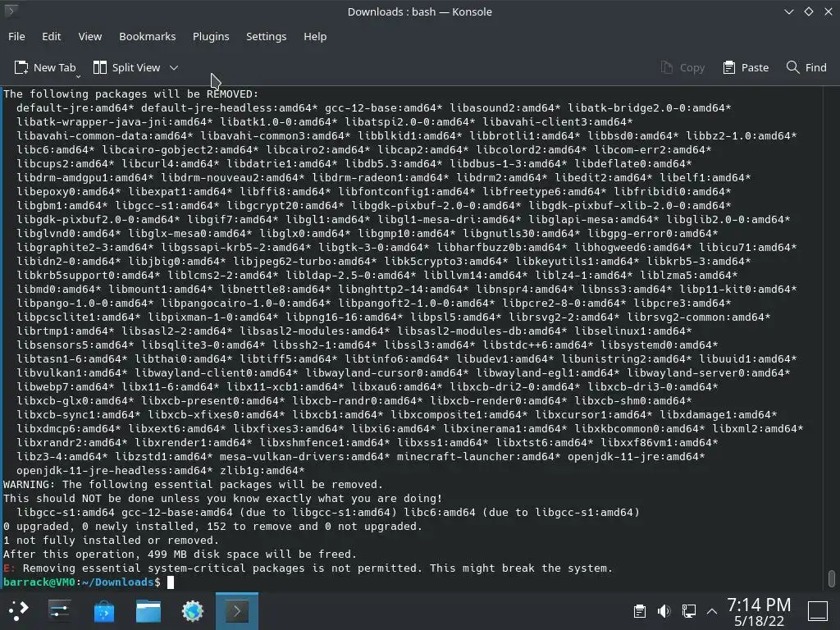
Task: Click the text 'libgtk-3-0:amd64*'
Action: pyautogui.click(x=373, y=247)
